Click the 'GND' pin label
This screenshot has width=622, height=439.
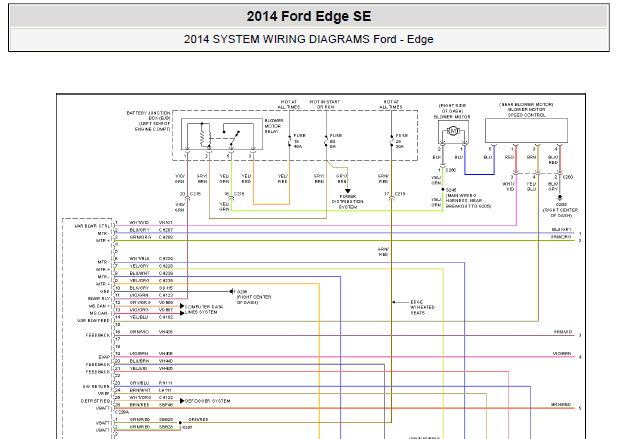tap(105, 291)
